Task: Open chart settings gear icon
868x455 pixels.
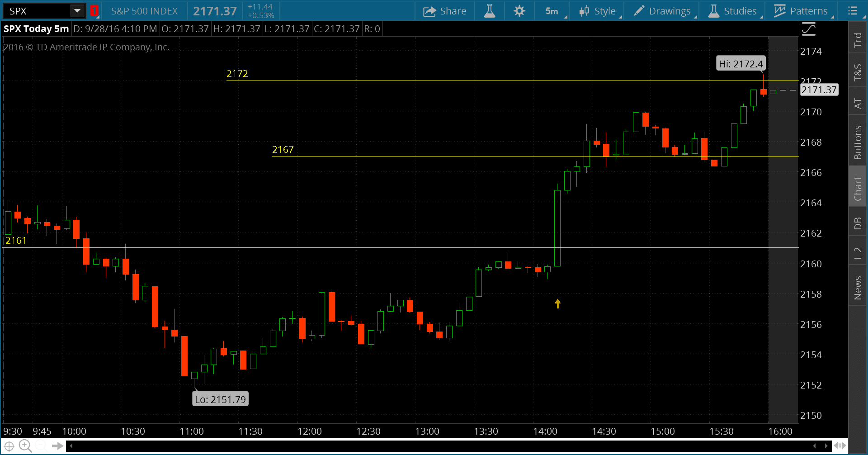Action: [519, 11]
